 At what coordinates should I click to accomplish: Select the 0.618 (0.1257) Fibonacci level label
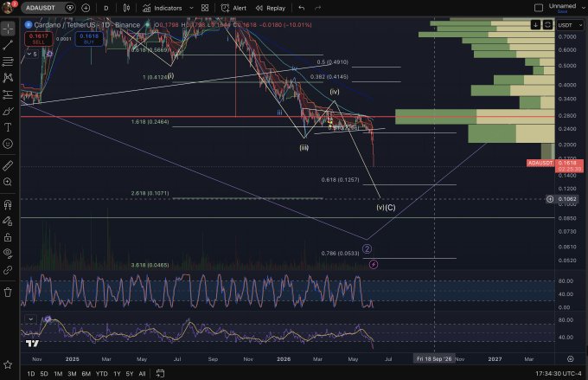[x=340, y=180]
